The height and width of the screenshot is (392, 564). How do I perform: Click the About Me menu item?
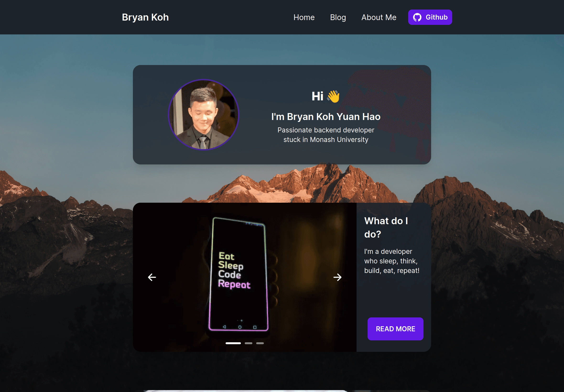point(379,17)
